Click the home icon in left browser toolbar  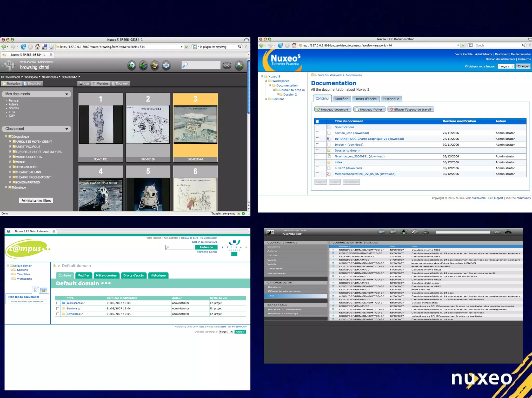click(x=37, y=47)
